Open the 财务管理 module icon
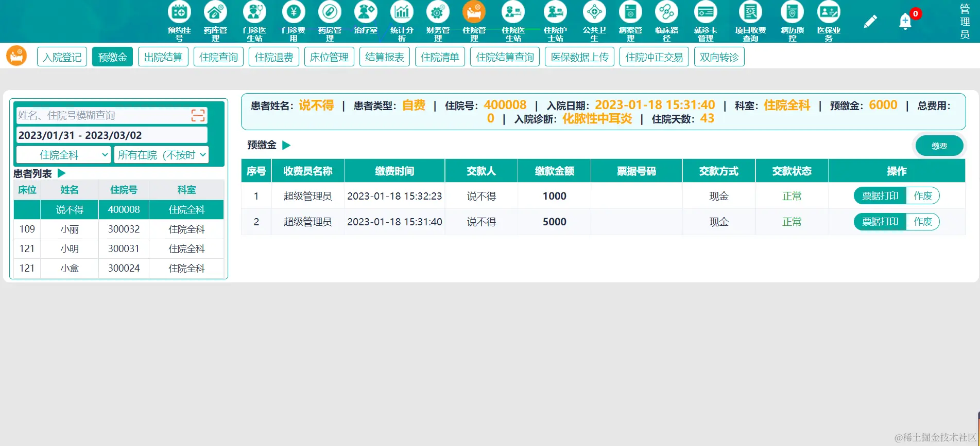The height and width of the screenshot is (446, 980). 438,12
